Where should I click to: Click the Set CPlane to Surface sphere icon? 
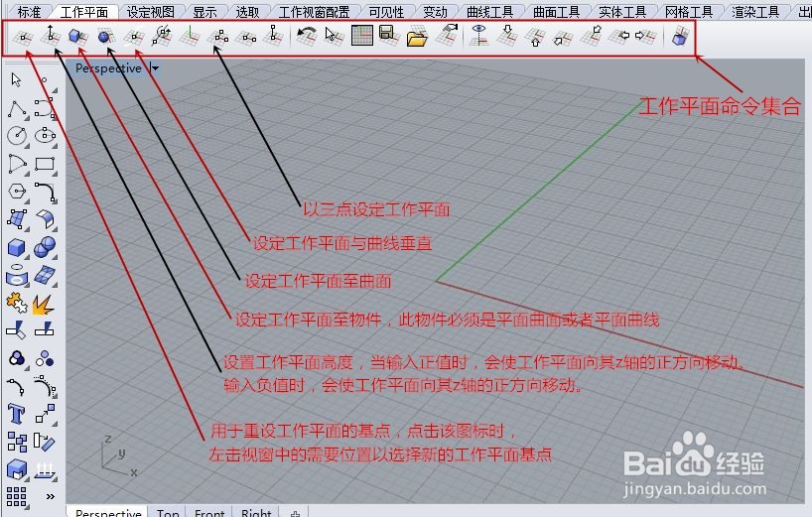(x=105, y=37)
